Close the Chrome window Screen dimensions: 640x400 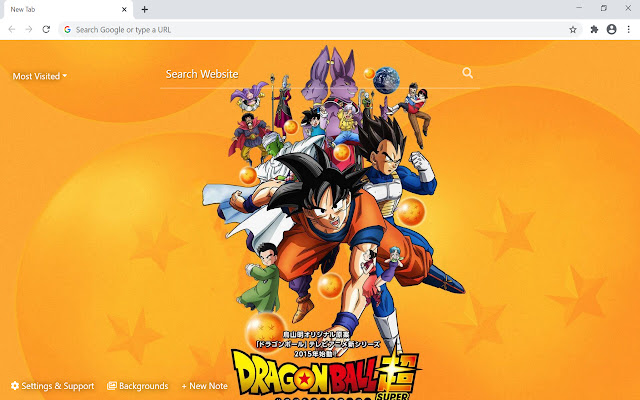[628, 8]
